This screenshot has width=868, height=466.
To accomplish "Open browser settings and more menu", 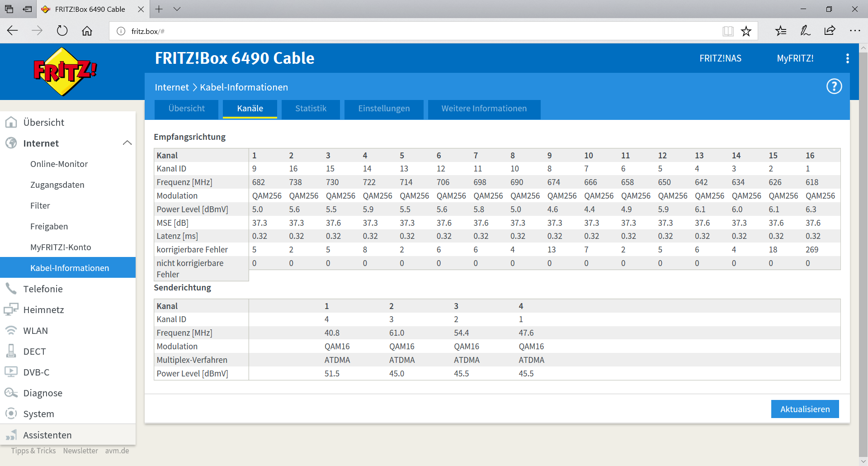I will pos(854,31).
